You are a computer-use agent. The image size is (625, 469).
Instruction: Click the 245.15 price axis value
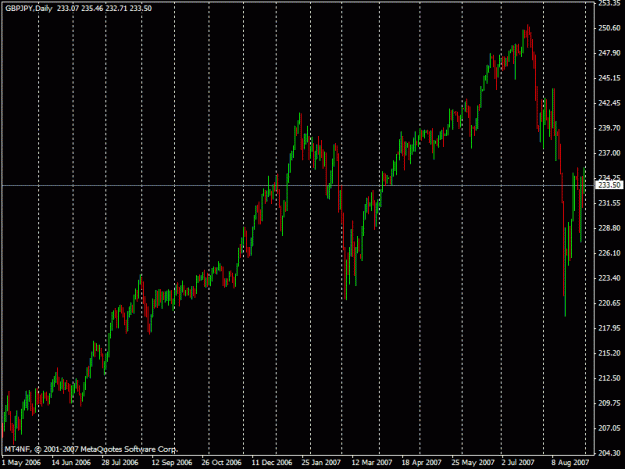pos(609,78)
